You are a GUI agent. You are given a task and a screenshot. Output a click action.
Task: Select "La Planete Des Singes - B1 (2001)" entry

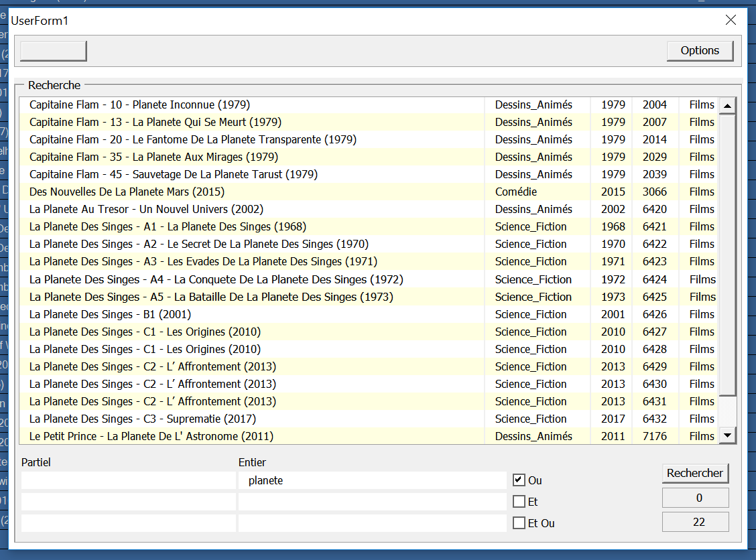(201, 314)
